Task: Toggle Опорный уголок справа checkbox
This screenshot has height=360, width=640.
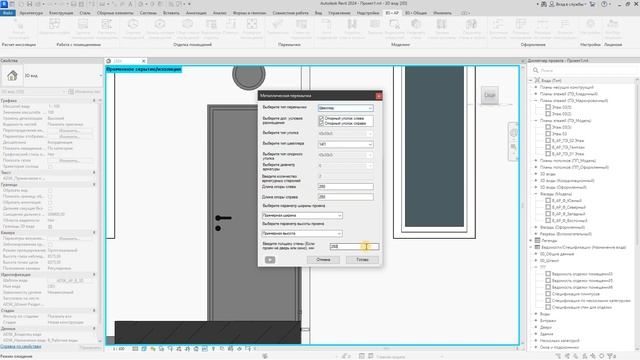Action: (x=321, y=123)
